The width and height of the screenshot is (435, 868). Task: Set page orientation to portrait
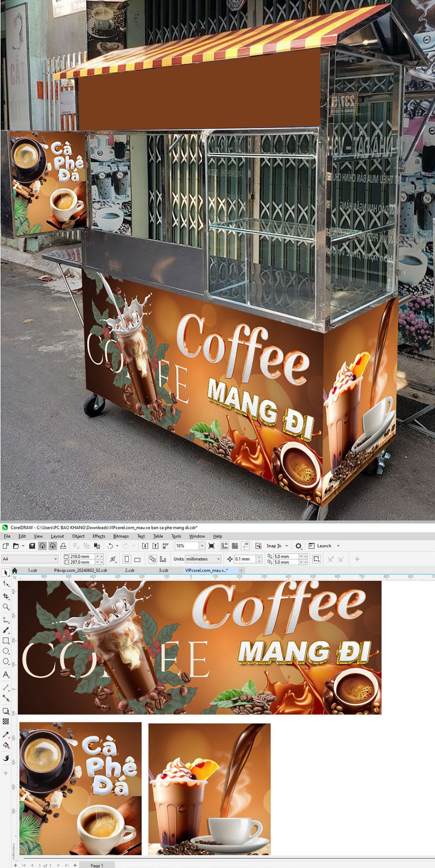pyautogui.click(x=127, y=559)
